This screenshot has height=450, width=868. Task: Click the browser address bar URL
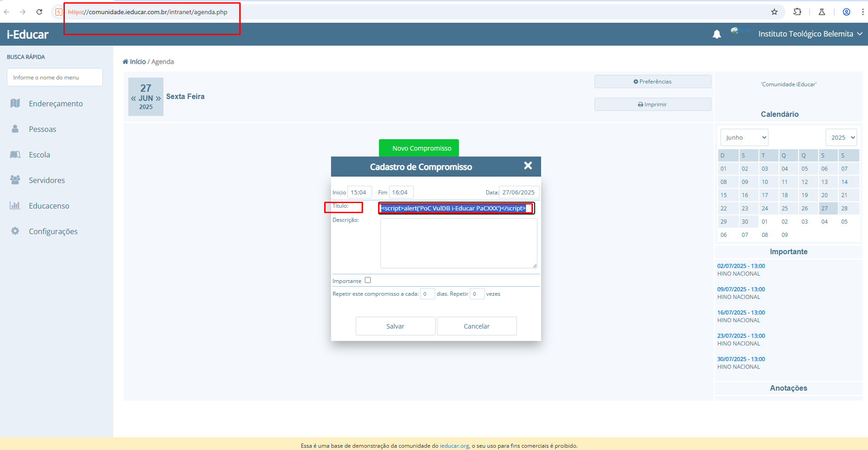click(148, 12)
